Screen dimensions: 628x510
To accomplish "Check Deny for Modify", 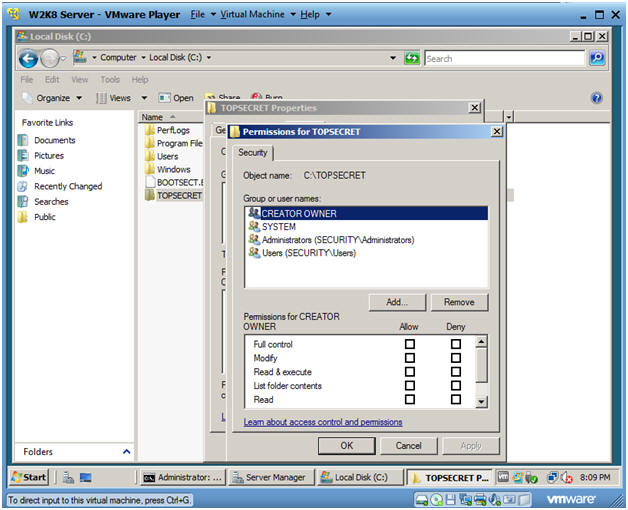I will pyautogui.click(x=456, y=358).
